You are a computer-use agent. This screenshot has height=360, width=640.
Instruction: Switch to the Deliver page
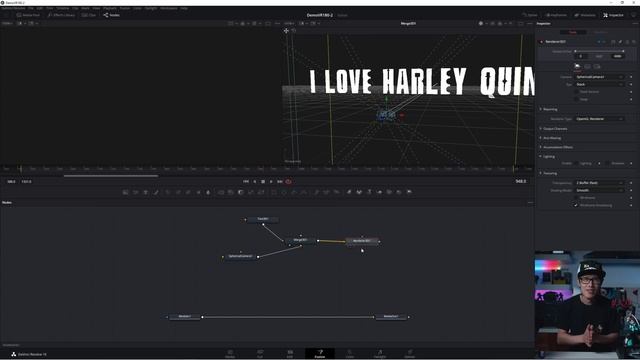(410, 353)
